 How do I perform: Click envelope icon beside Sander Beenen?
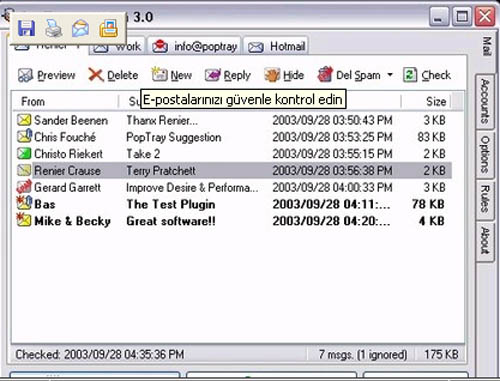click(24, 120)
